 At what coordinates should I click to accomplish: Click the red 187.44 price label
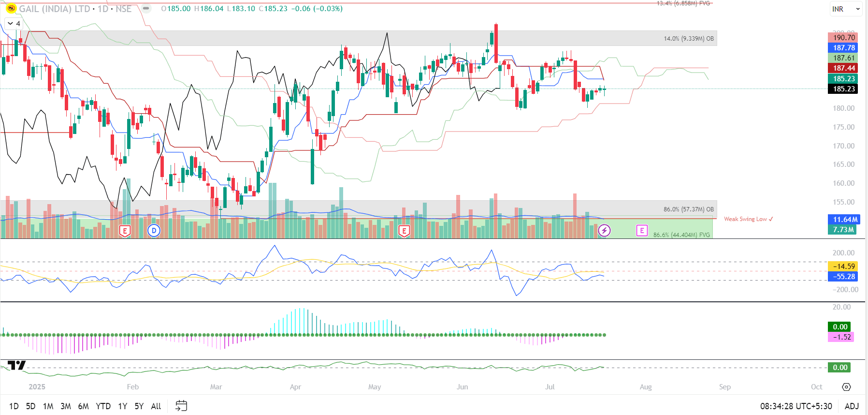tap(843, 68)
